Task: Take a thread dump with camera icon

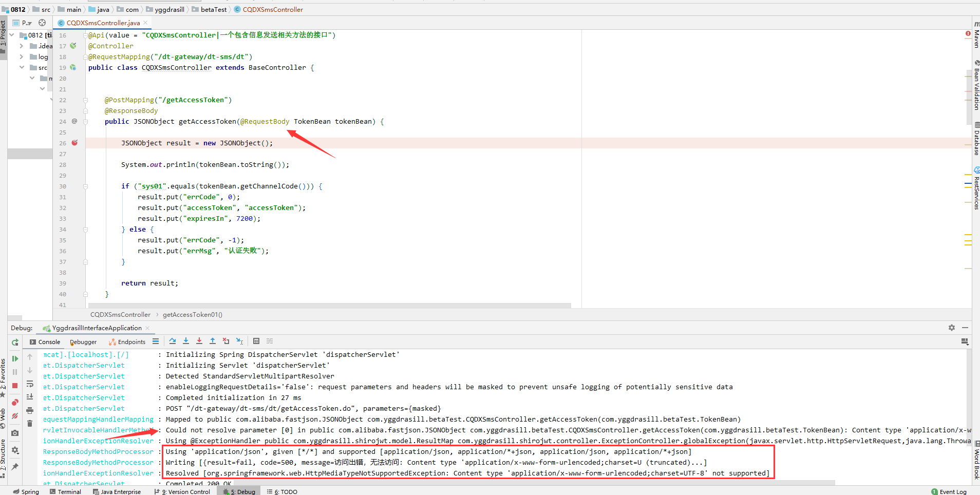Action: point(15,433)
